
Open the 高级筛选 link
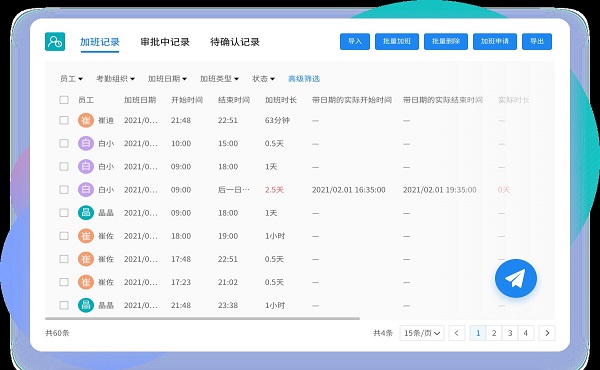point(304,79)
